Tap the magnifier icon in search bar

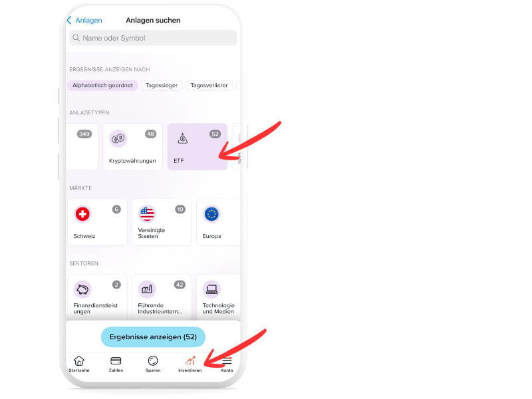point(76,38)
